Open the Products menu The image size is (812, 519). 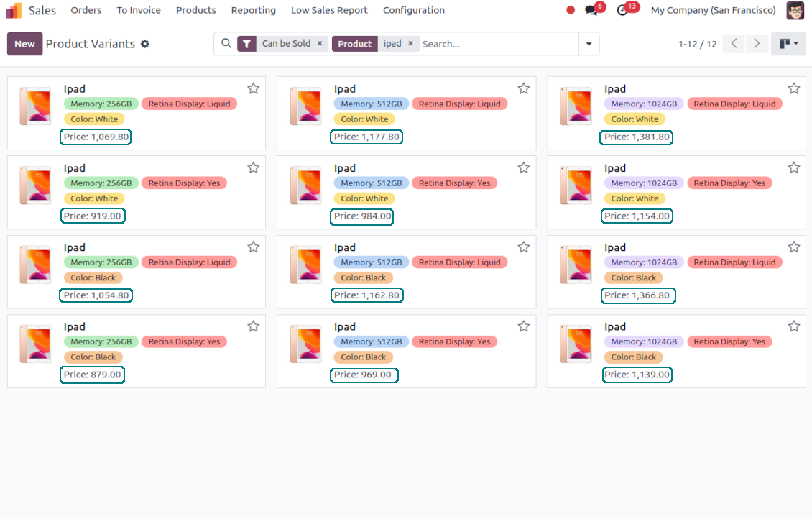tap(195, 10)
